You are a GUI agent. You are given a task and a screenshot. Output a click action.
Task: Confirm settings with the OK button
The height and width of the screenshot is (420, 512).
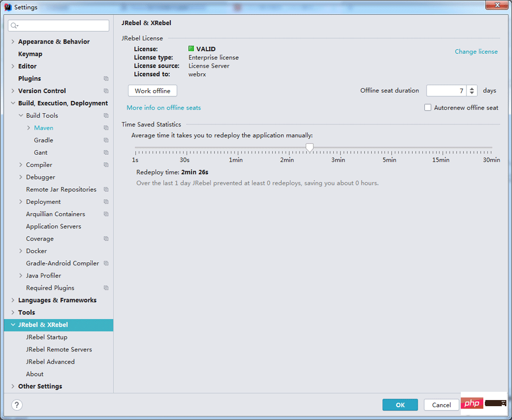coord(400,405)
